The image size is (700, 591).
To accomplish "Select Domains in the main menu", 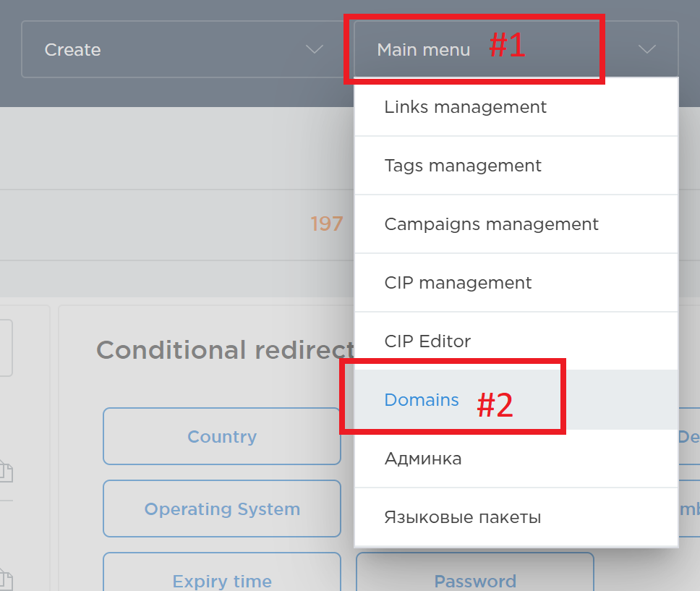I will coord(516,399).
